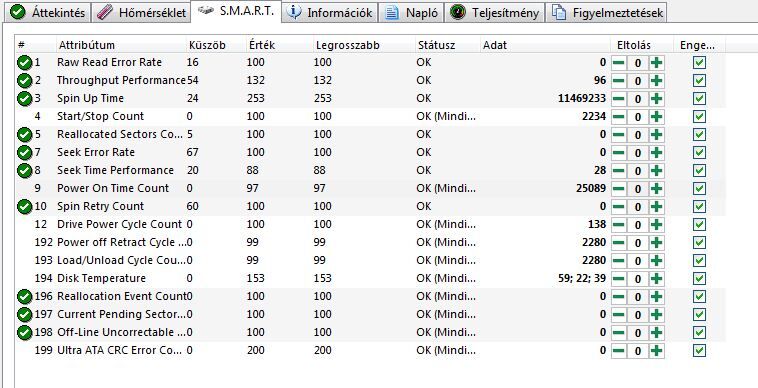Switch to the Áttekintés tab
The image size is (758, 388).
[47, 13]
